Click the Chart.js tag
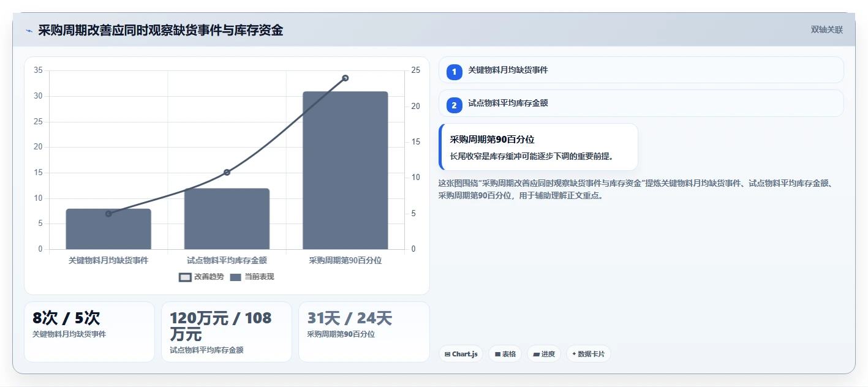Image resolution: width=868 pixels, height=387 pixels. [461, 354]
